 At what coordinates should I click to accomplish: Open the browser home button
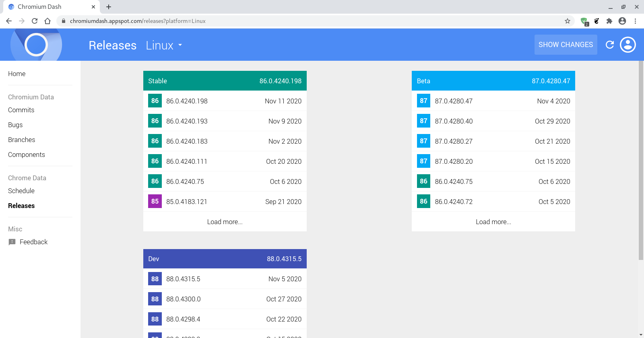pyautogui.click(x=47, y=21)
